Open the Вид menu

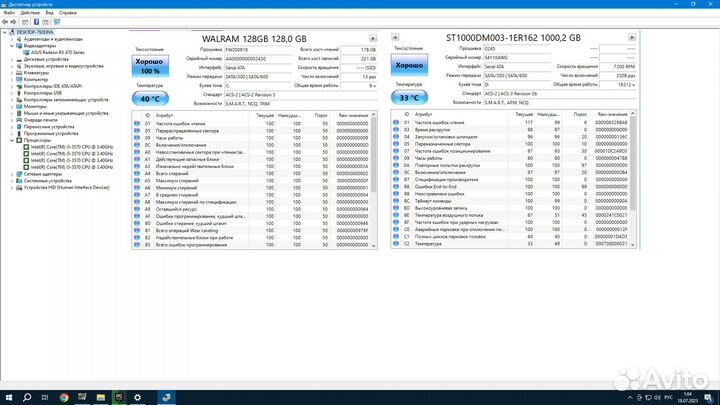tap(50, 13)
